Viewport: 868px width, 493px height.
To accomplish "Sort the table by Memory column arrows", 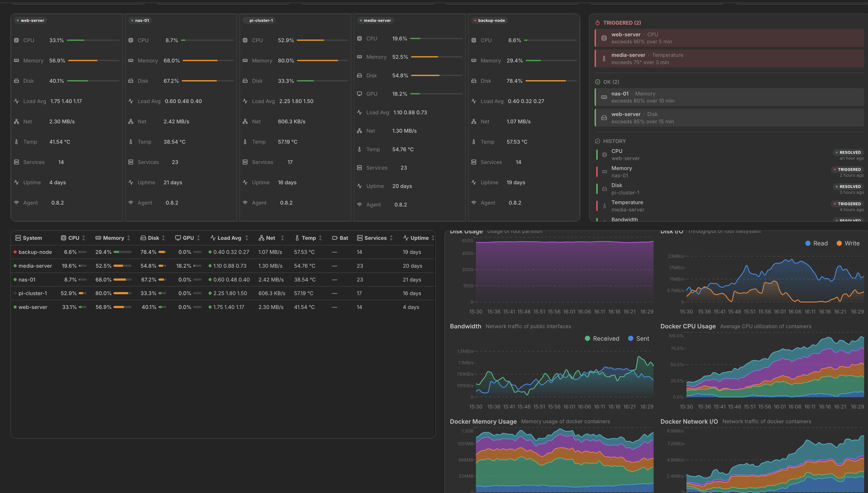I will tap(129, 238).
